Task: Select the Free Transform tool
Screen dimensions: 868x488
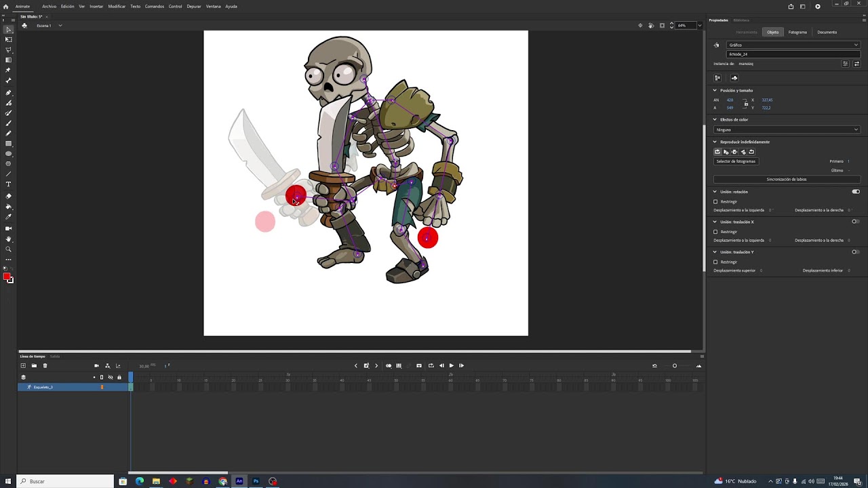Action: [8, 39]
